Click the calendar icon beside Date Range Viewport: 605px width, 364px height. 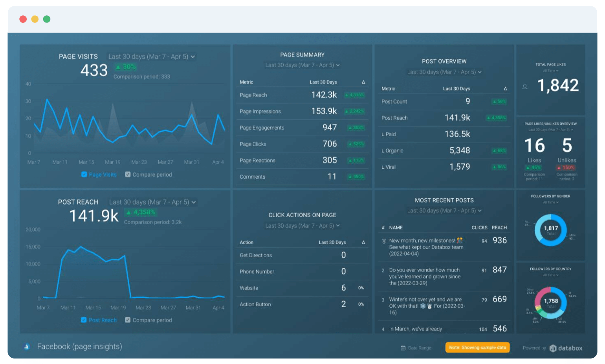(x=402, y=348)
